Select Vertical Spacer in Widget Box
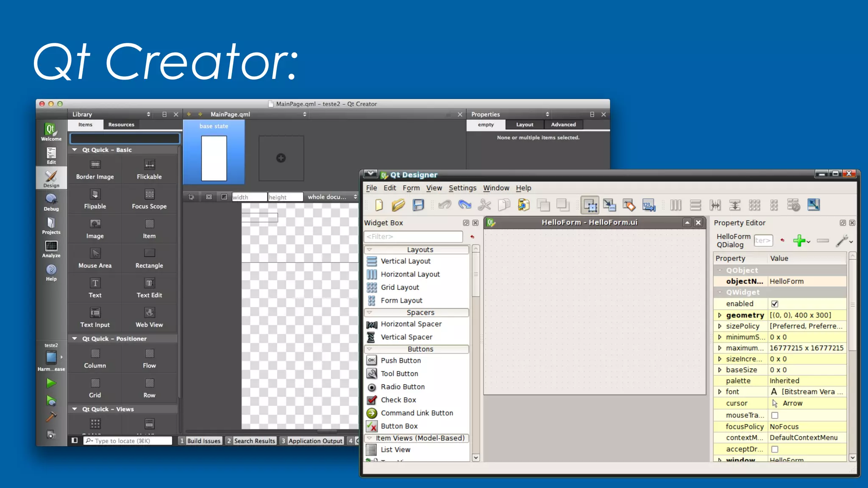The image size is (868, 488). [406, 337]
